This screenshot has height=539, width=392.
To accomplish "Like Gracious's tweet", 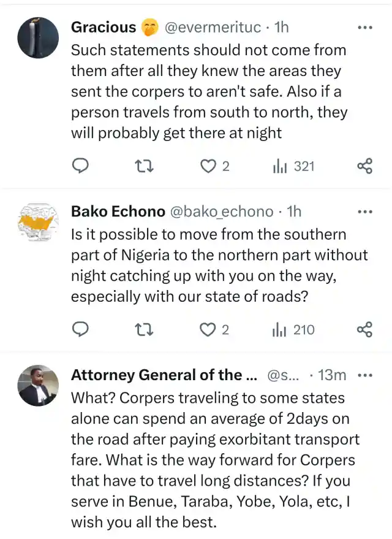I will 209,166.
